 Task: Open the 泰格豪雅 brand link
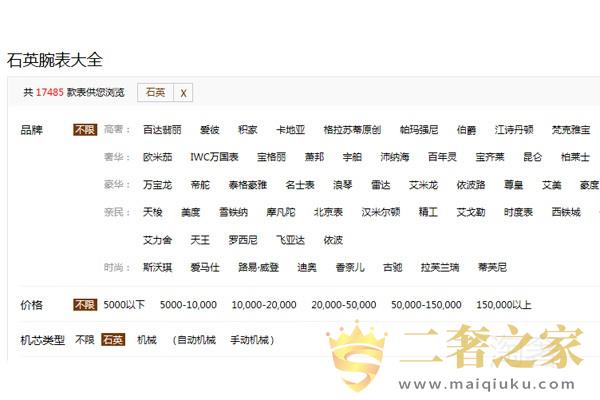(x=248, y=185)
